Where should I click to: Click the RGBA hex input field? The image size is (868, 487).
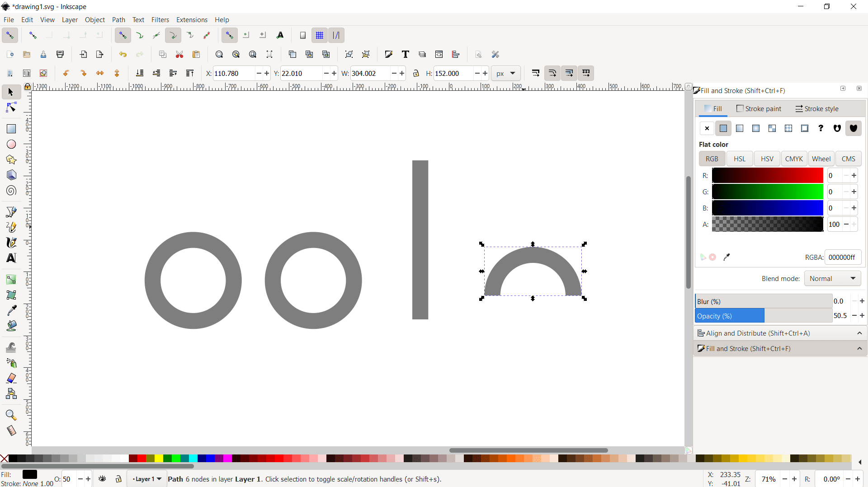(x=843, y=258)
